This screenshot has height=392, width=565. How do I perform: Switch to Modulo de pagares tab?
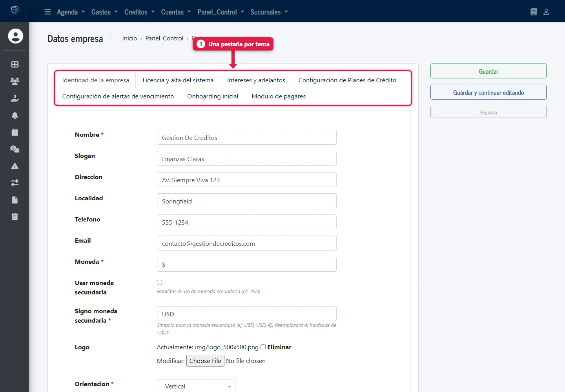(279, 96)
